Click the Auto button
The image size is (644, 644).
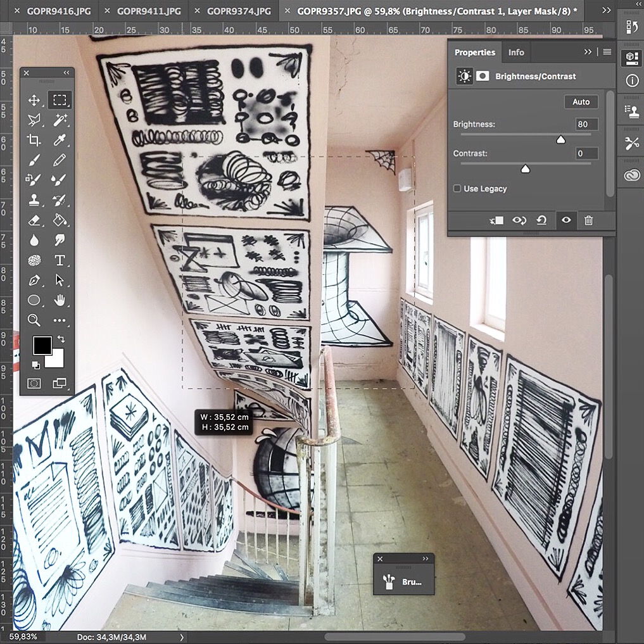(x=581, y=102)
